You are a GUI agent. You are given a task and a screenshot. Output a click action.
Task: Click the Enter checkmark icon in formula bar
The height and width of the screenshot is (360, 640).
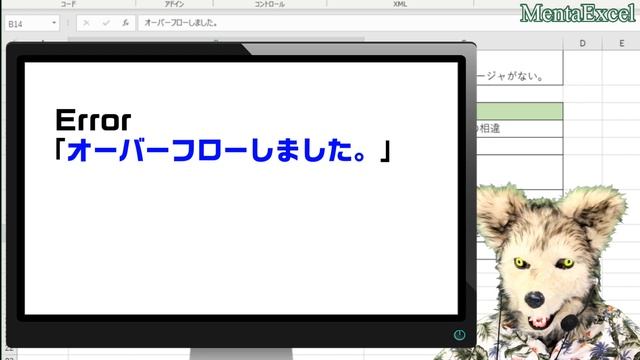[x=106, y=23]
